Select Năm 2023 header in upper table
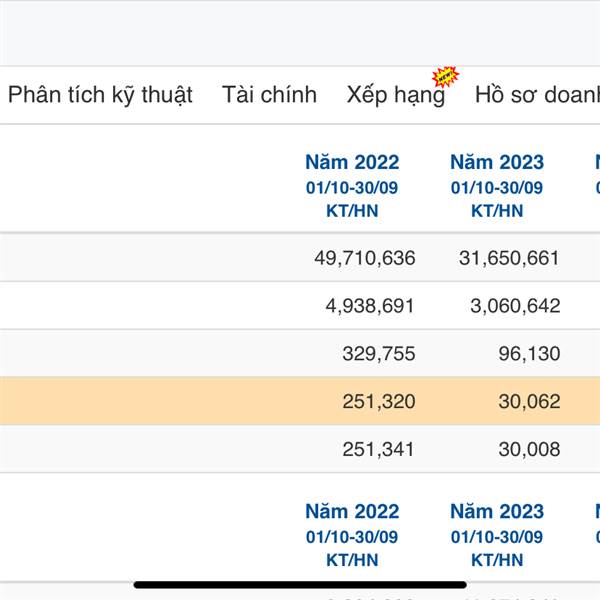Image resolution: width=600 pixels, height=600 pixels. pyautogui.click(x=497, y=162)
